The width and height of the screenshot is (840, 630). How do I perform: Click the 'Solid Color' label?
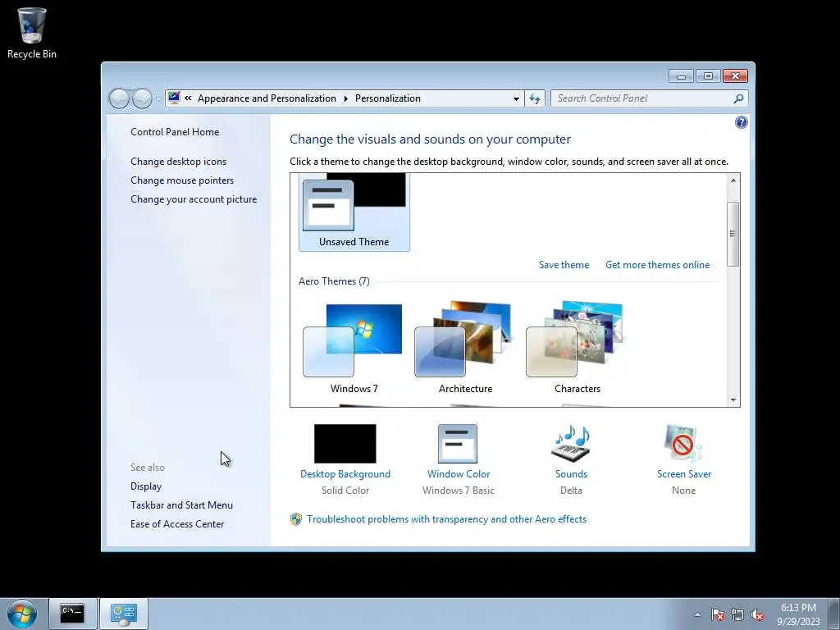tap(345, 491)
